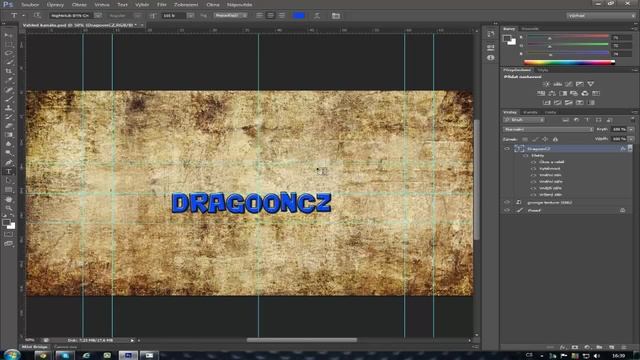Toggle visibility of all Efekty
This screenshot has height=360, width=640.
tap(526, 156)
